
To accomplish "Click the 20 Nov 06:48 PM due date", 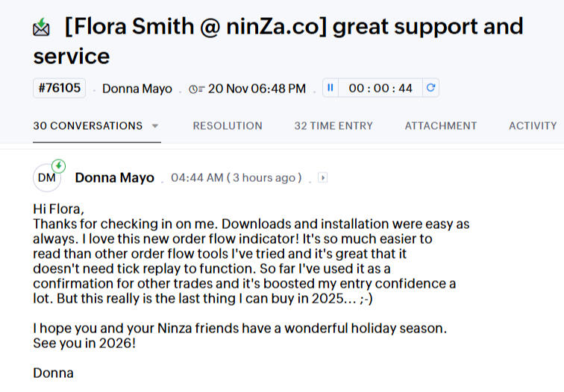I will [257, 89].
